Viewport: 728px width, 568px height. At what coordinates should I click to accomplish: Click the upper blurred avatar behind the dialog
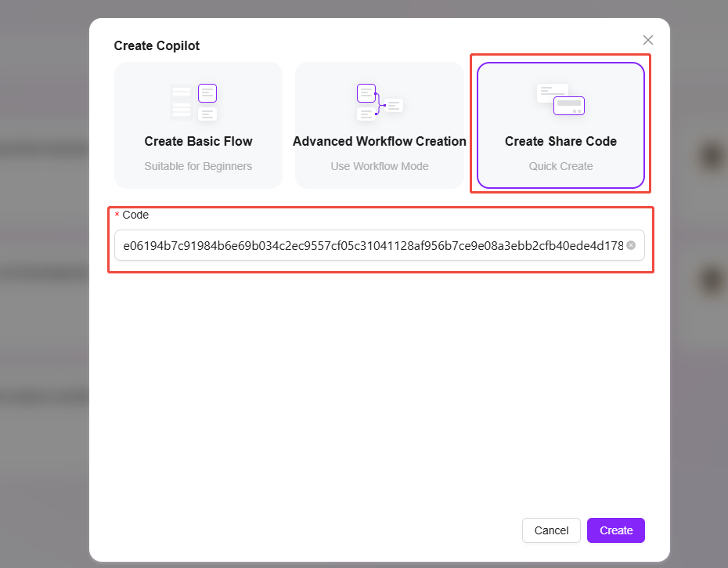coord(712,157)
